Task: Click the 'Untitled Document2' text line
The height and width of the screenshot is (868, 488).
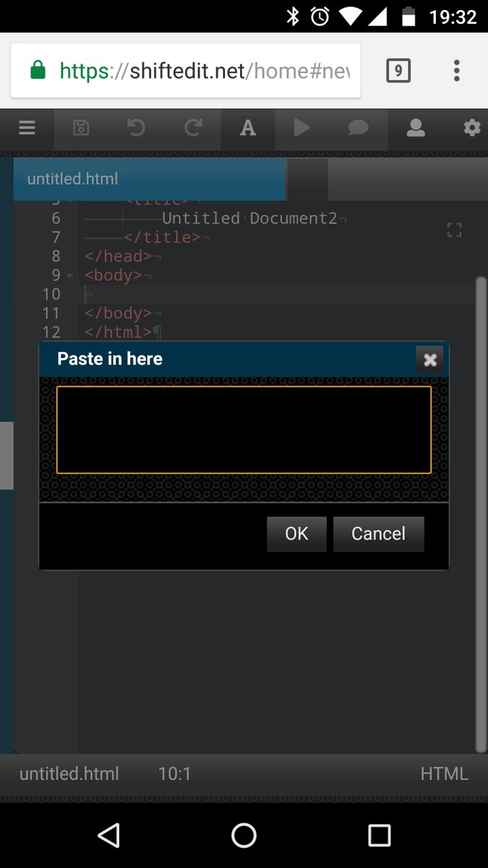Action: 249,218
